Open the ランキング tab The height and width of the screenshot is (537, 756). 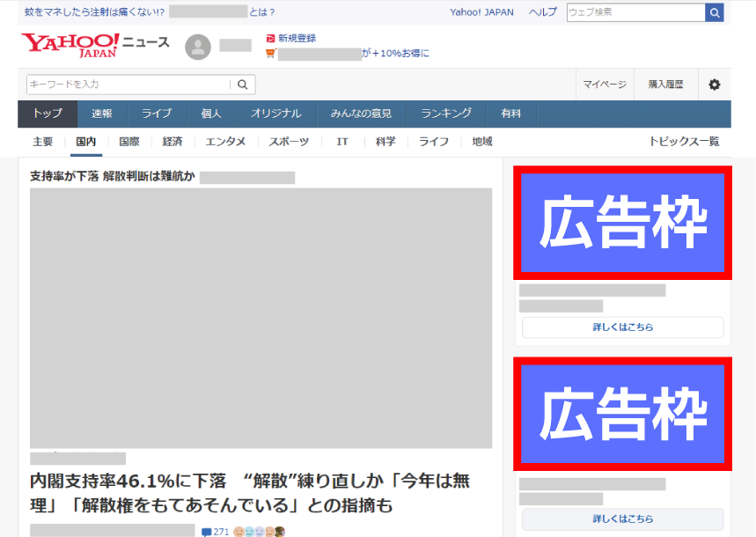tap(445, 114)
